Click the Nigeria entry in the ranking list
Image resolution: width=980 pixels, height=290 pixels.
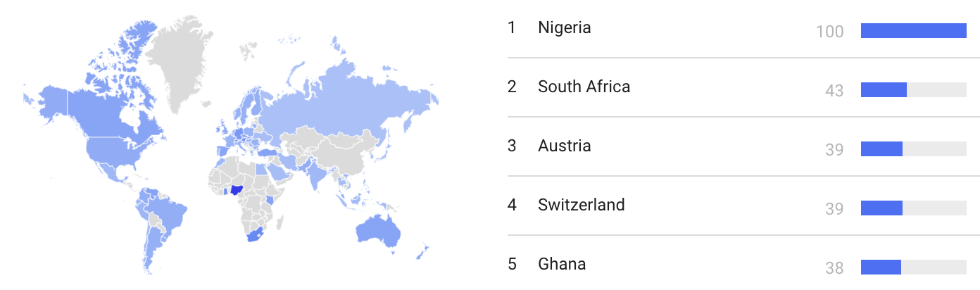click(x=564, y=28)
